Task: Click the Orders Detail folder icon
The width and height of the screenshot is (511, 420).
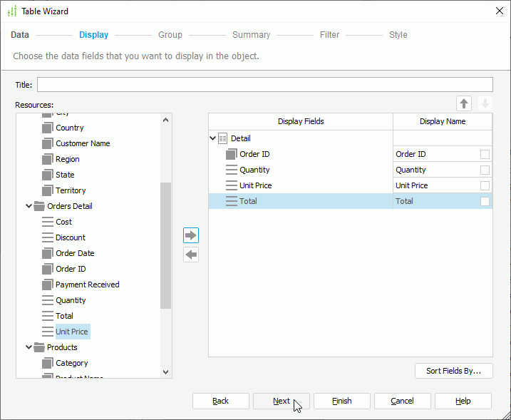Action: pos(39,206)
